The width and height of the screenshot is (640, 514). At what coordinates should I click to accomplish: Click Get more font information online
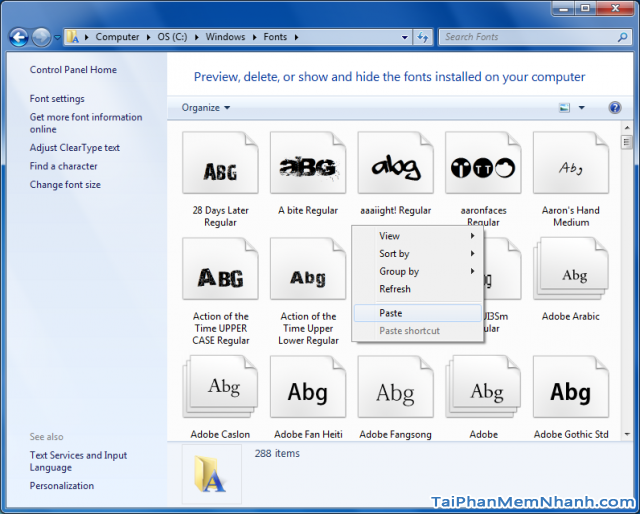tap(86, 123)
